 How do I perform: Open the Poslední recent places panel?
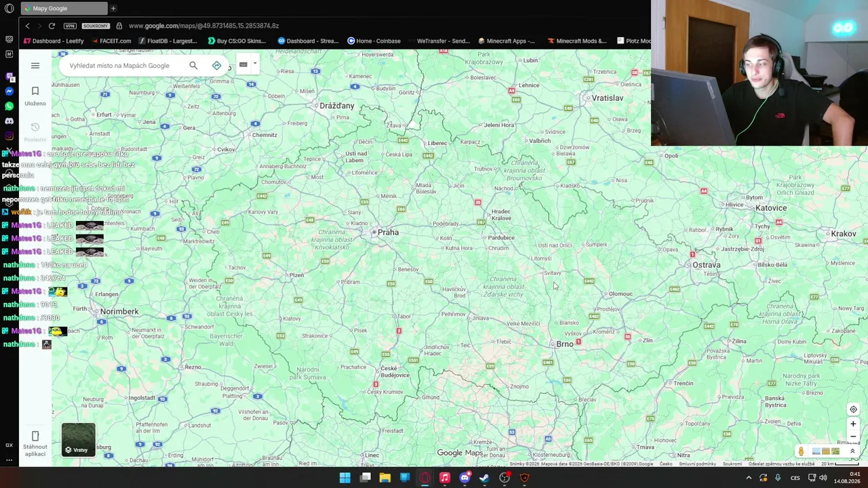point(35,132)
